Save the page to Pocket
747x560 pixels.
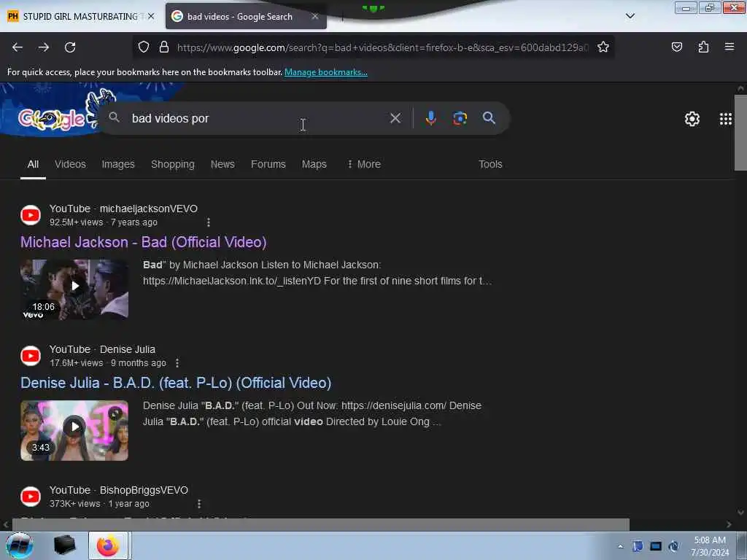point(677,47)
